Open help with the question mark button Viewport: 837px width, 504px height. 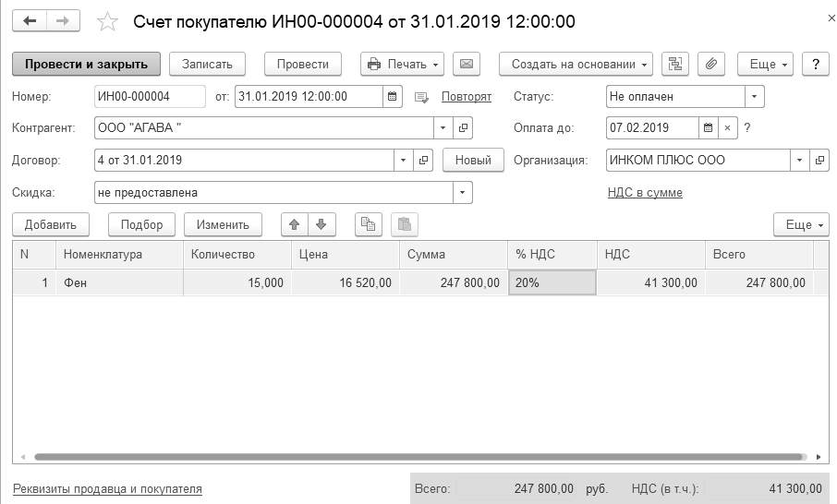(816, 64)
